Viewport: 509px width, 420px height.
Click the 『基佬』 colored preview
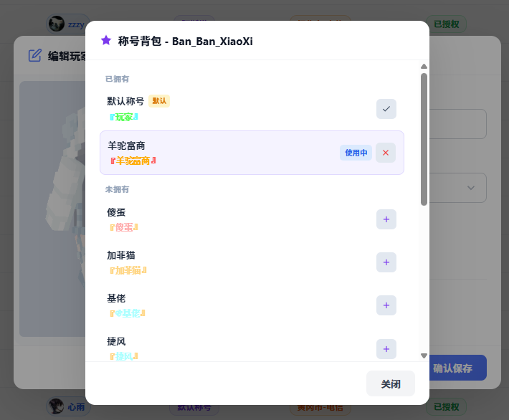(128, 313)
